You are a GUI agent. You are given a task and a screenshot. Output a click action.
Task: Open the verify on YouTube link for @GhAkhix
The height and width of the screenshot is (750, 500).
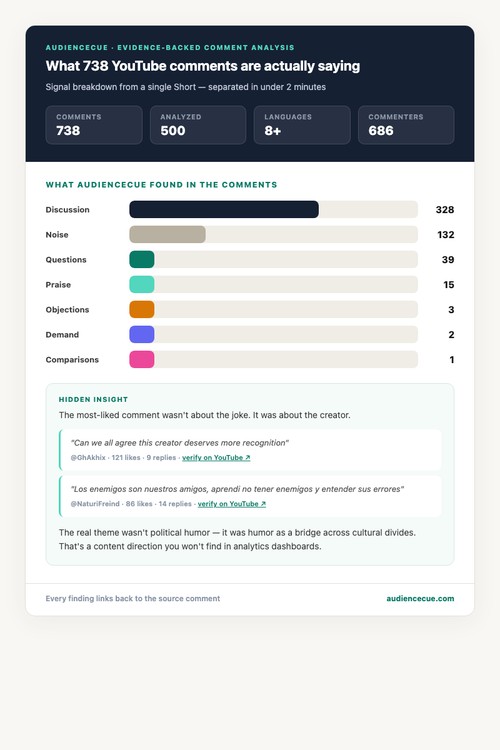[x=216, y=458]
